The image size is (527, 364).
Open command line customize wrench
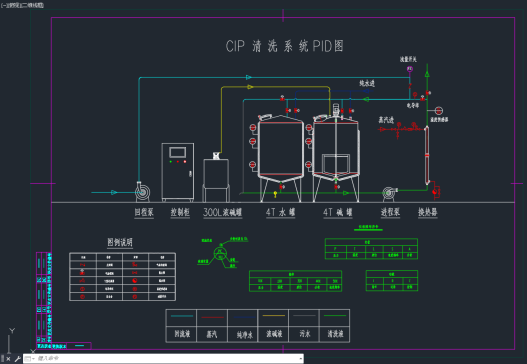(17, 359)
